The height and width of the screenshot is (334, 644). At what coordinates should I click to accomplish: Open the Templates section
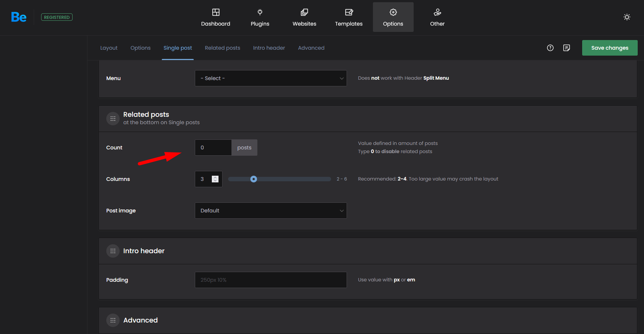[x=349, y=17]
